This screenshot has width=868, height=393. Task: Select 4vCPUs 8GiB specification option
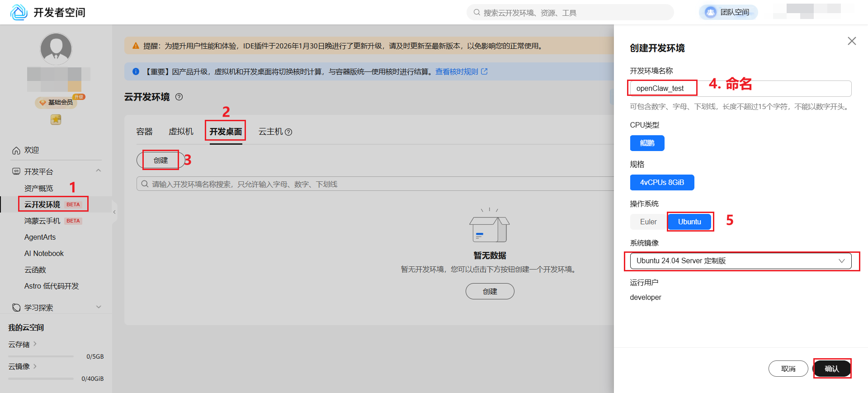(x=662, y=182)
